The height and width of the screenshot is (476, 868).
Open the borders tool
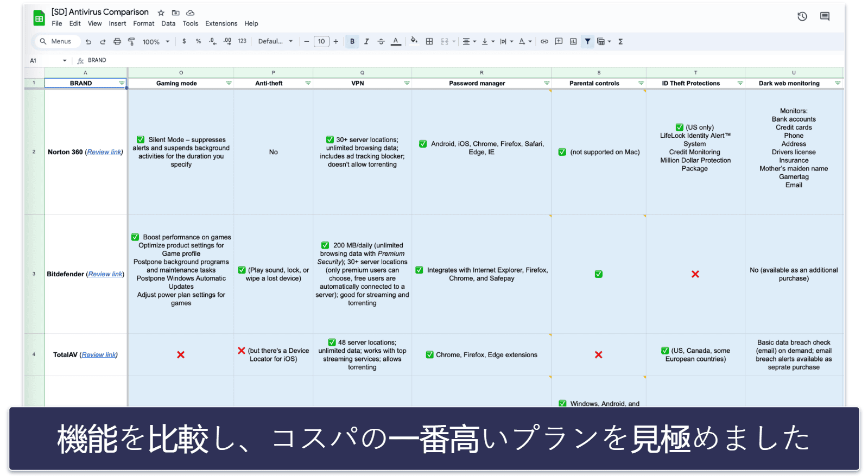point(429,41)
